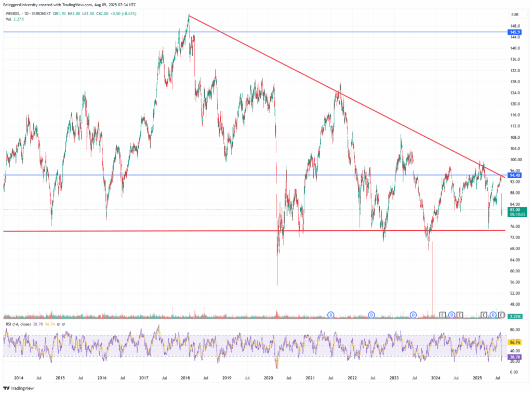Click the 2020 label on the time axis
This screenshot has width=532, height=394.
point(269,378)
